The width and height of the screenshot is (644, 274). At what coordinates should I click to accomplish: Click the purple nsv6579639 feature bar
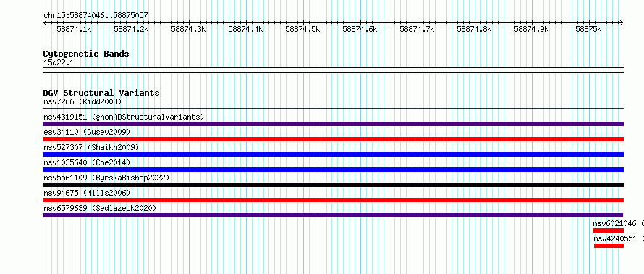point(333,215)
